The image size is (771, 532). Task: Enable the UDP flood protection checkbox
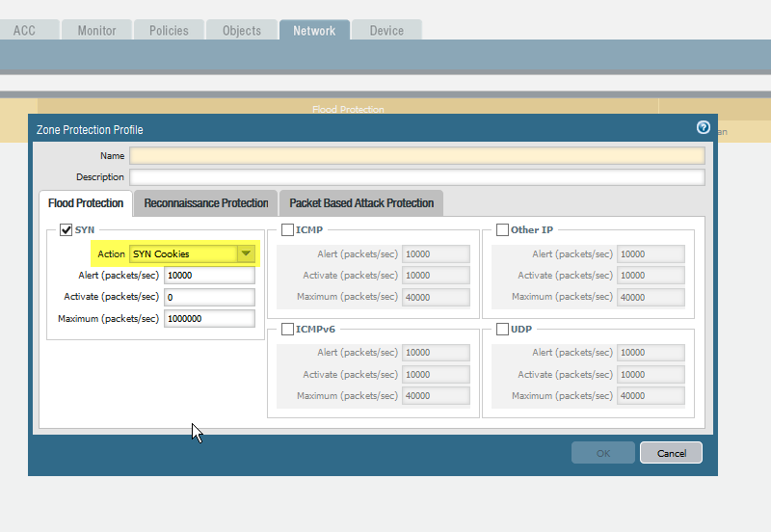(x=502, y=330)
